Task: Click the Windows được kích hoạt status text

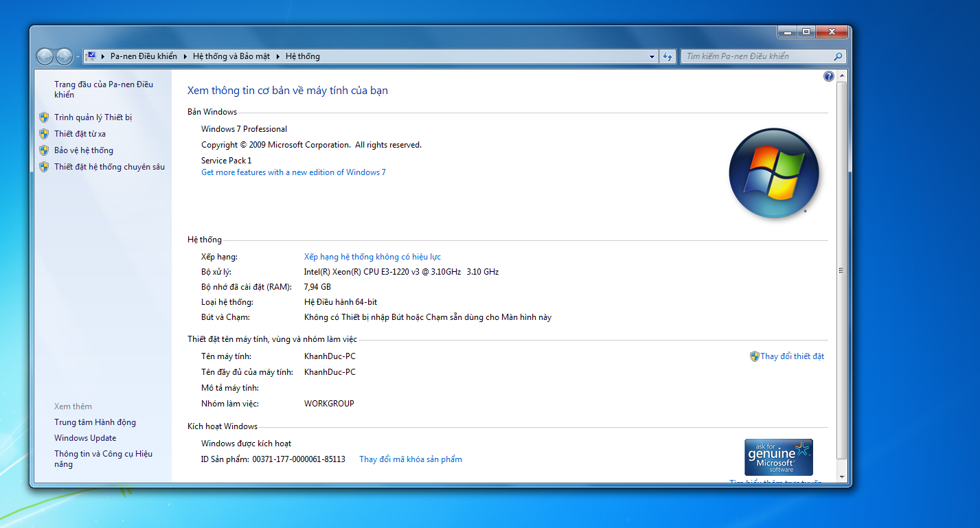Action: pyautogui.click(x=246, y=444)
